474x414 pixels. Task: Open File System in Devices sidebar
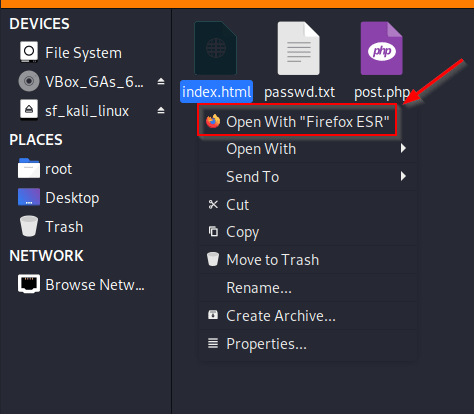tap(71, 53)
